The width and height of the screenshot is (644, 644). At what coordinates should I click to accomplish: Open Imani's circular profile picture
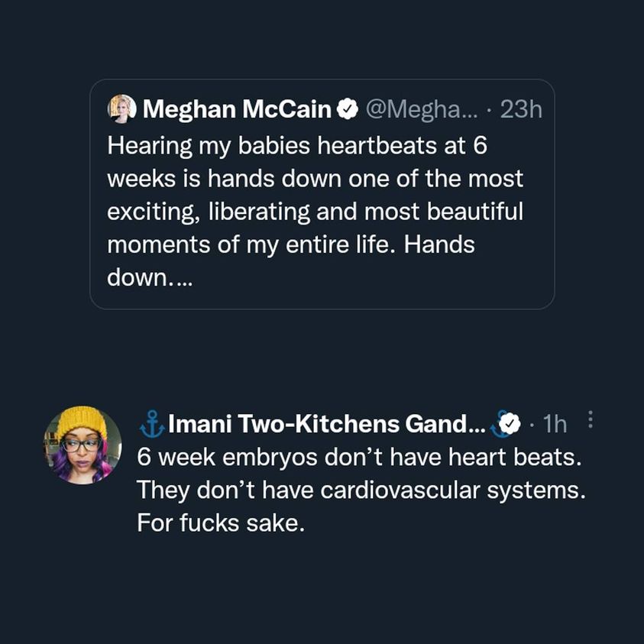click(x=83, y=445)
